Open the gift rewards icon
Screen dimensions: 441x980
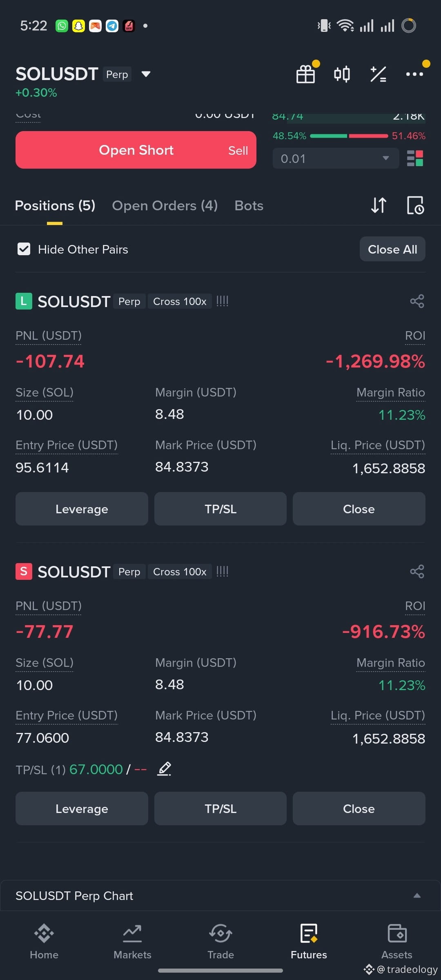click(305, 74)
